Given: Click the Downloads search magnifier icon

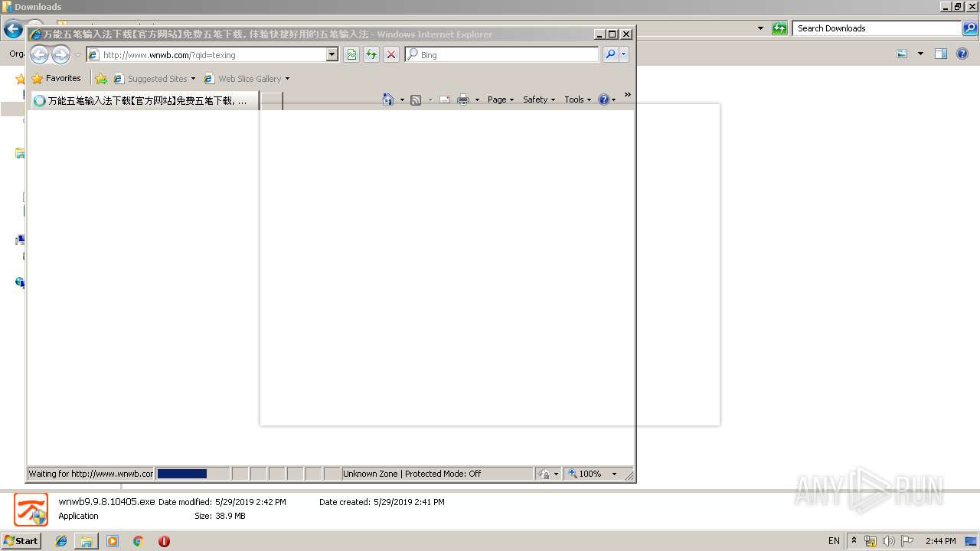Looking at the screenshot, I should click(970, 28).
